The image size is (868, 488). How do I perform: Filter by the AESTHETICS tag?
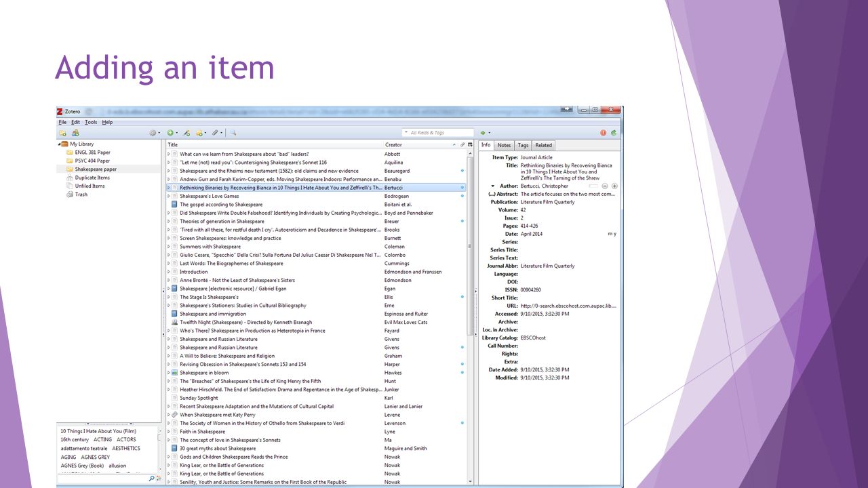[x=126, y=449]
